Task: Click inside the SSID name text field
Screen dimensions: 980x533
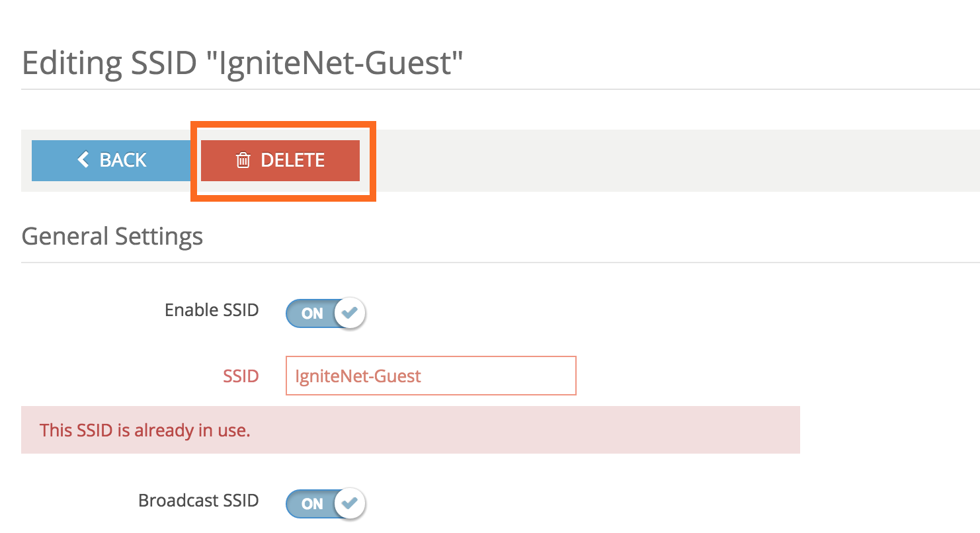Action: 430,376
